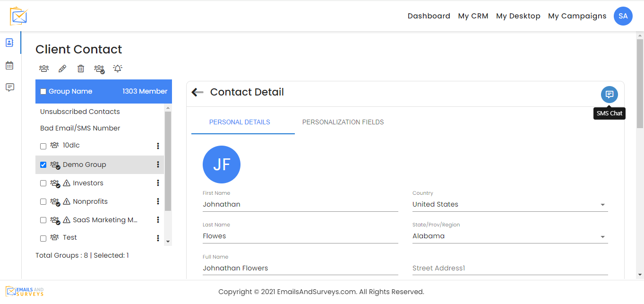Check the Investors group checkbox
This screenshot has width=644, height=304.
click(x=43, y=183)
